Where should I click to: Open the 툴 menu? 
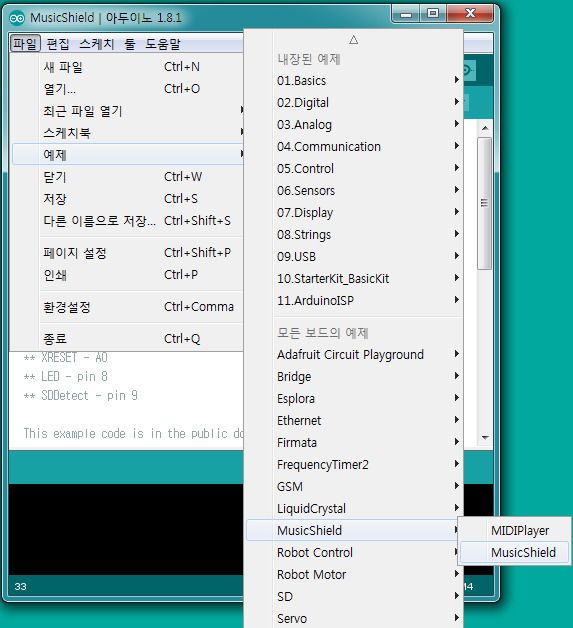pyautogui.click(x=130, y=44)
